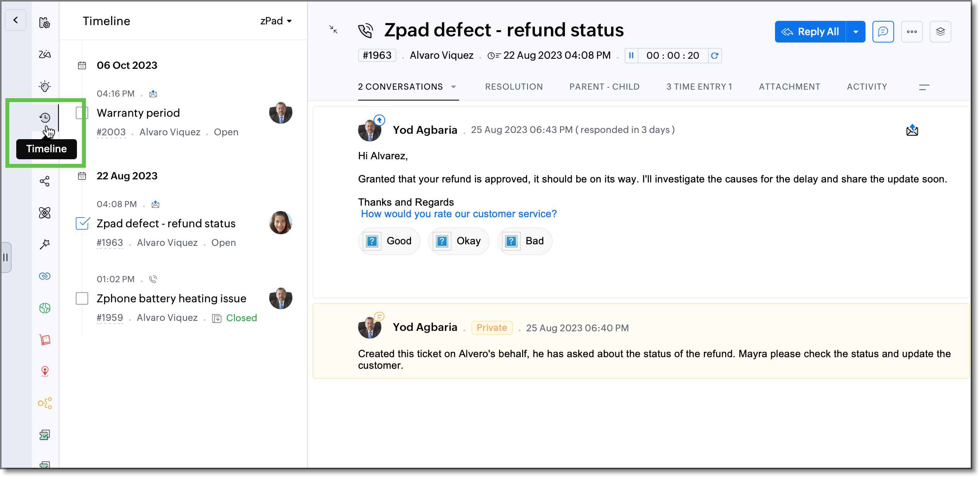Open the Timeline clock icon in sidebar

(45, 118)
